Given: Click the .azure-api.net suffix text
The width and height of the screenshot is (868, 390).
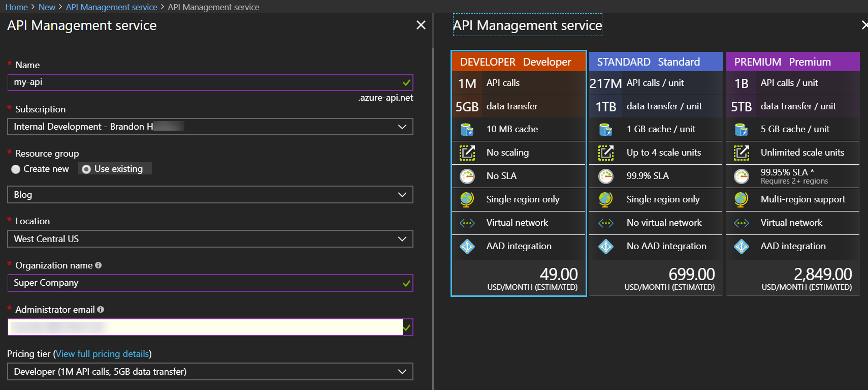Looking at the screenshot, I should pyautogui.click(x=385, y=98).
